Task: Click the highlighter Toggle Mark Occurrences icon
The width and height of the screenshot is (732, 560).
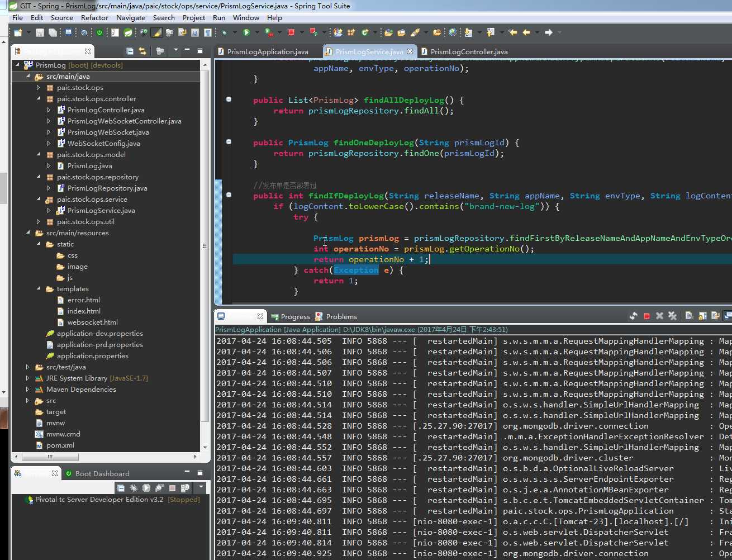Action: 156,32
